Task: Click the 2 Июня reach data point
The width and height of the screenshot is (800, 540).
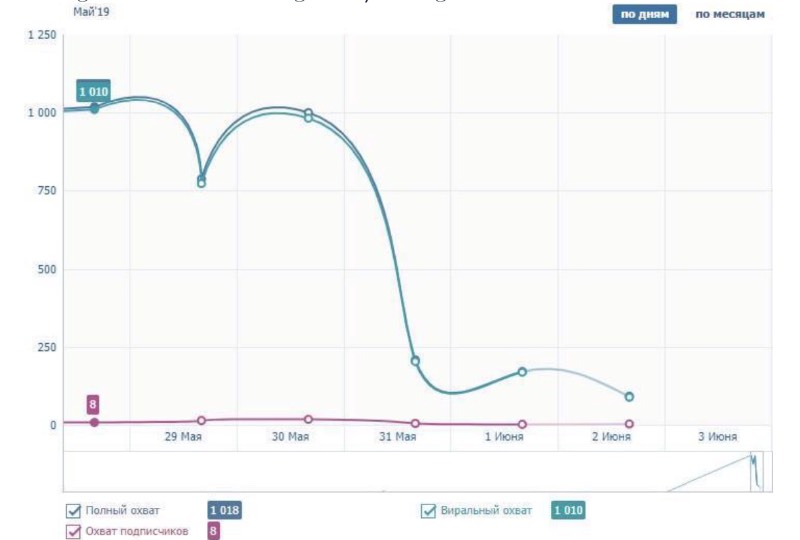Action: 629,397
